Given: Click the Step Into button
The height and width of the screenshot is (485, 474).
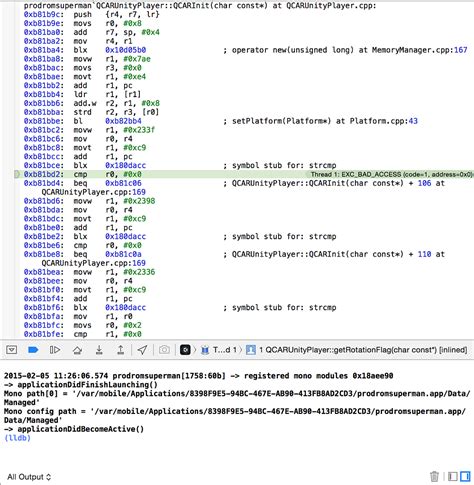Looking at the screenshot, I should (99, 349).
